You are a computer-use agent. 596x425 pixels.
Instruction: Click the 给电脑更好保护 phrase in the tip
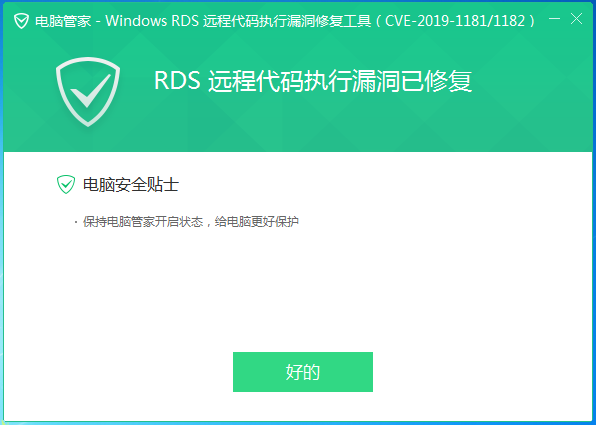coord(257,222)
